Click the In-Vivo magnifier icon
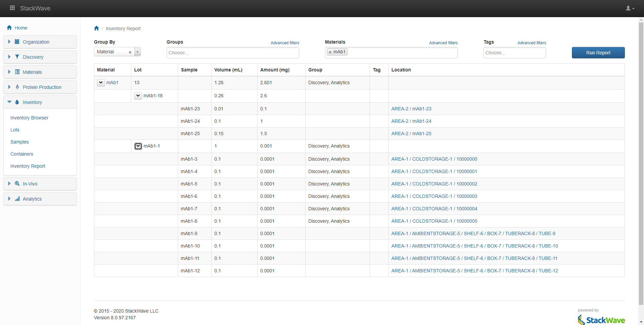 click(x=17, y=184)
